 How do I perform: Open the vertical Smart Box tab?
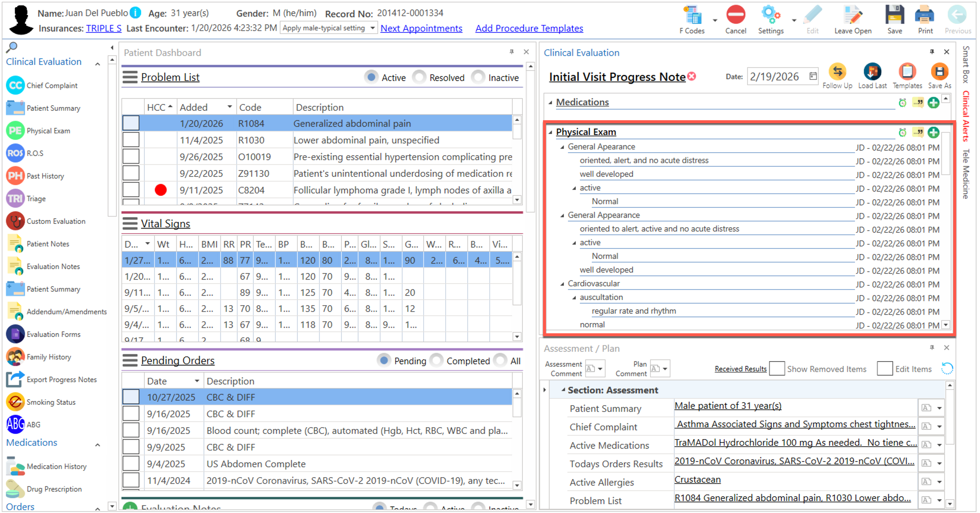tap(965, 65)
